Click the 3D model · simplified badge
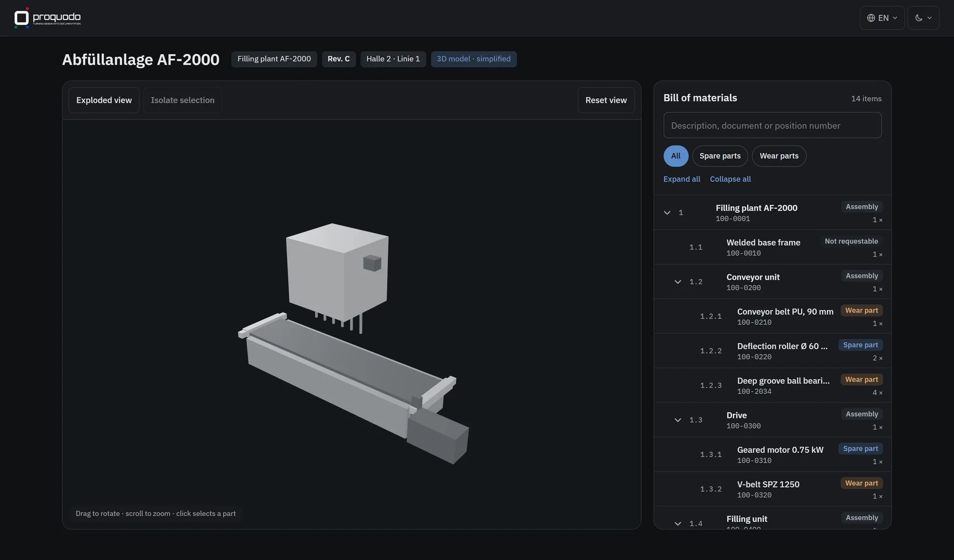954x560 pixels. 474,59
